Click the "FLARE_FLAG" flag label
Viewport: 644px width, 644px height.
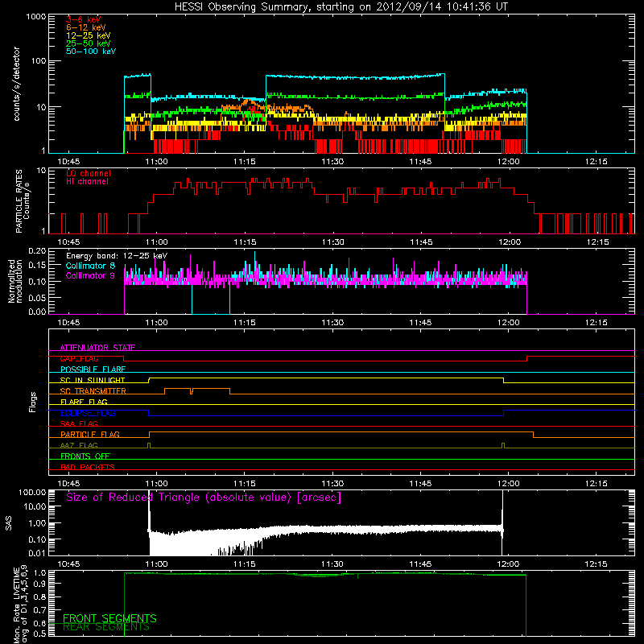pos(84,402)
